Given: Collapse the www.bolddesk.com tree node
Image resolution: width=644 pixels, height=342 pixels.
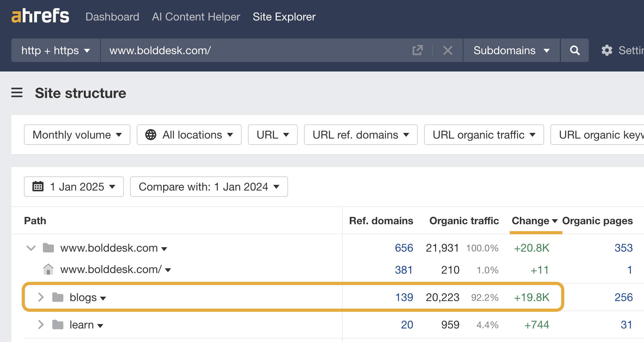Looking at the screenshot, I should tap(31, 248).
